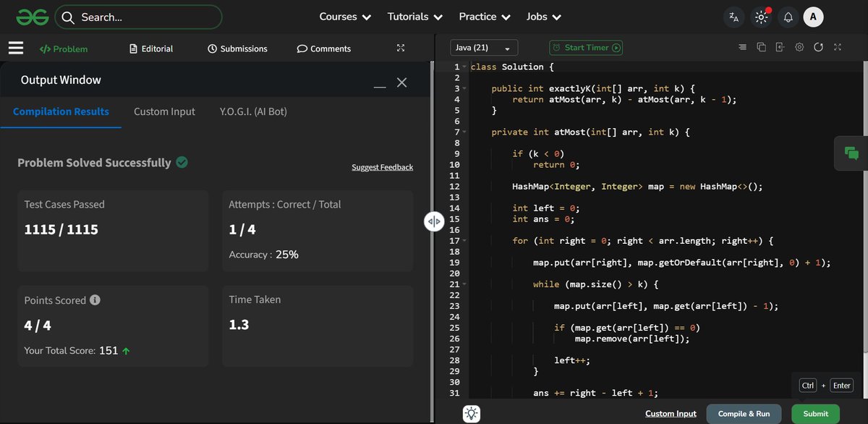Screen dimensions: 868x424
Task: Open the green chat bubble widget
Action: click(851, 153)
